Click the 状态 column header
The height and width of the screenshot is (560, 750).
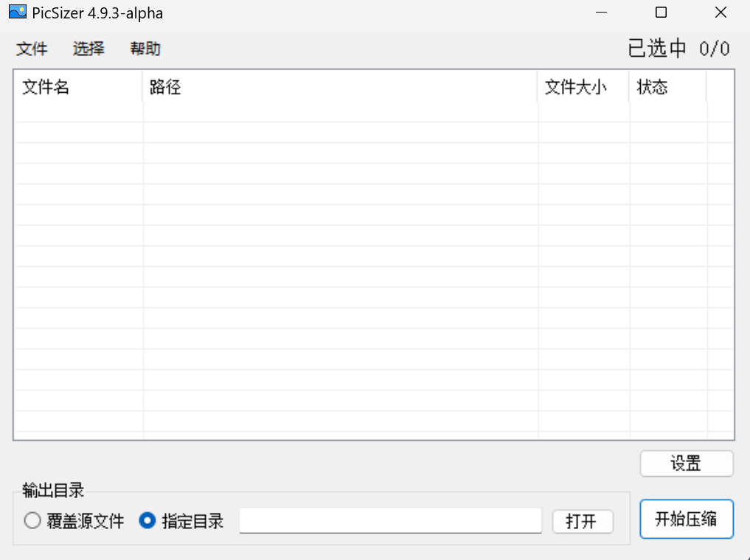click(x=668, y=87)
